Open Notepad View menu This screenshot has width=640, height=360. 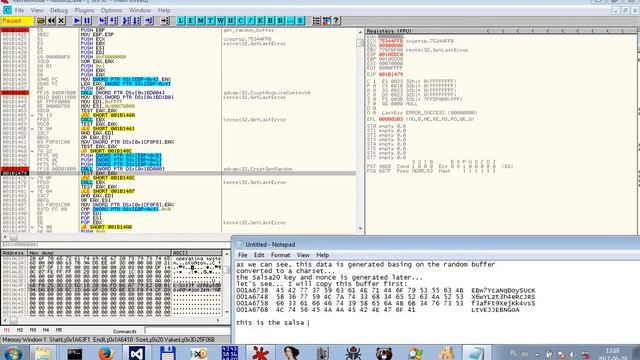[303, 255]
